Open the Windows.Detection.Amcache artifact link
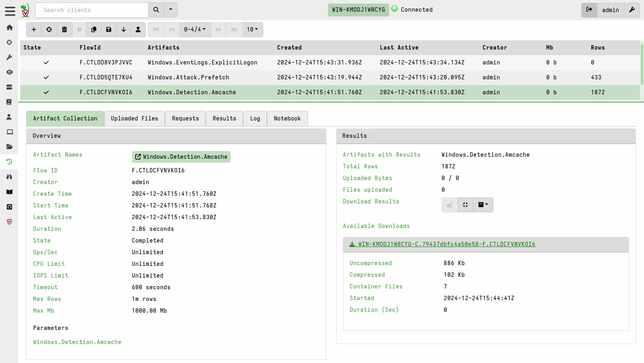The image size is (644, 363). pos(181,157)
